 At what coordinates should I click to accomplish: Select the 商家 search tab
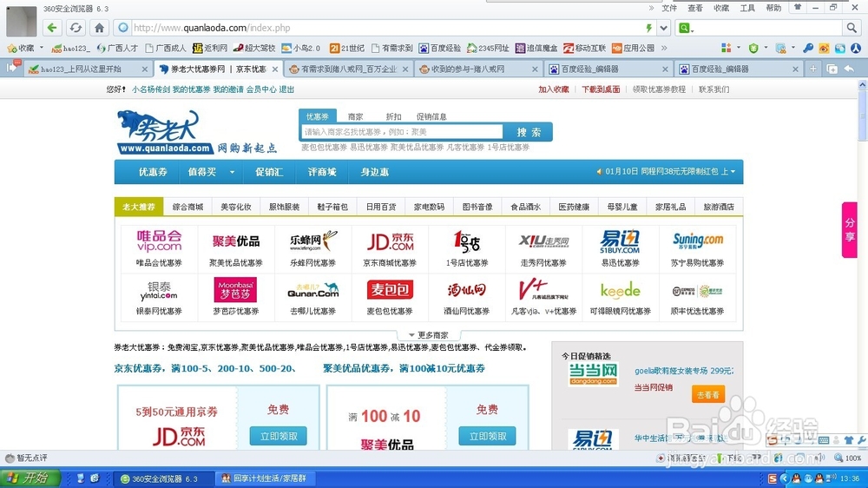point(355,116)
